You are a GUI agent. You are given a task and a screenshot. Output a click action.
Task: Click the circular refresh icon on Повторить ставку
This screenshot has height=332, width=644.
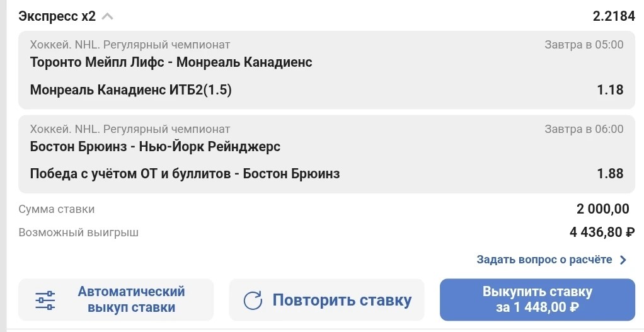pyautogui.click(x=253, y=301)
